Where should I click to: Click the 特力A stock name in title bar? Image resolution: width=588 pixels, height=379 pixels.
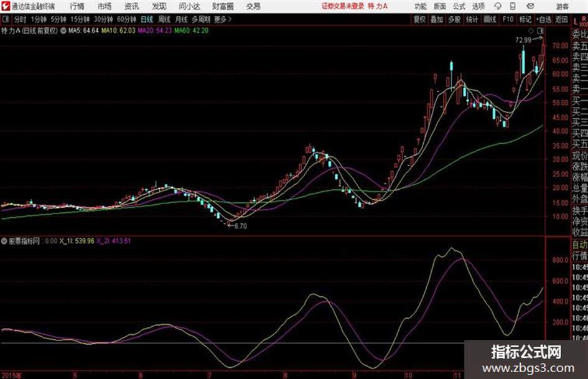378,6
